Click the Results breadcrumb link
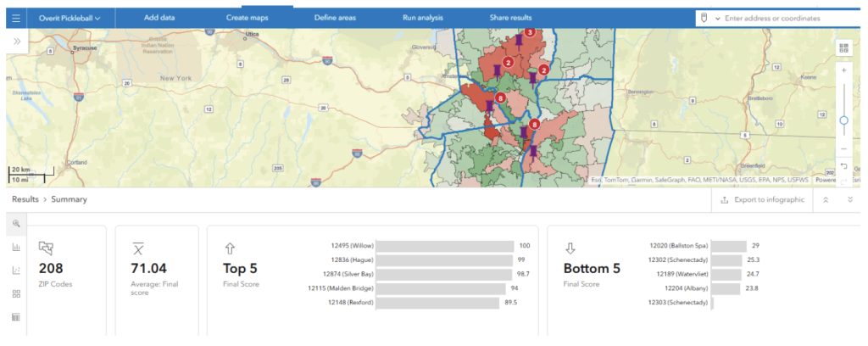The height and width of the screenshot is (346, 868). [25, 199]
